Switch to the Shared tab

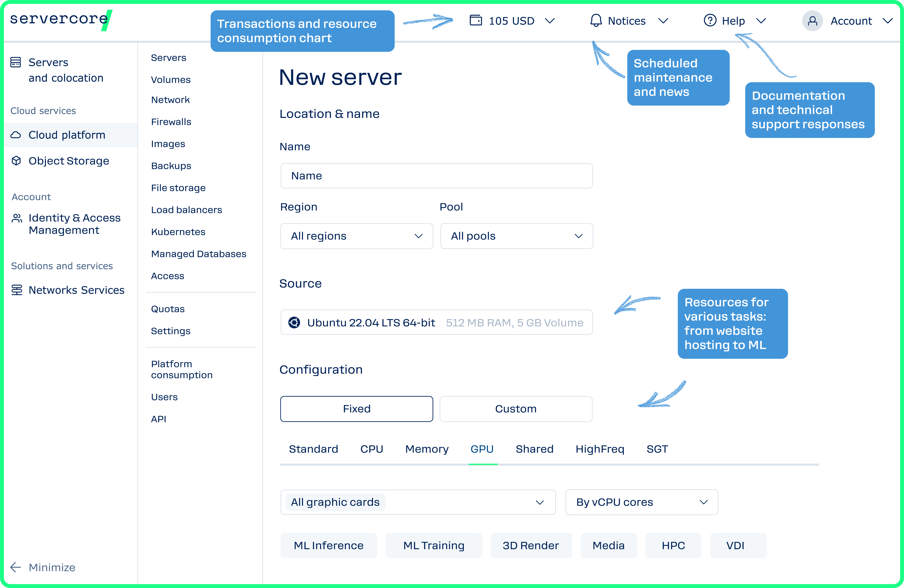click(x=534, y=449)
